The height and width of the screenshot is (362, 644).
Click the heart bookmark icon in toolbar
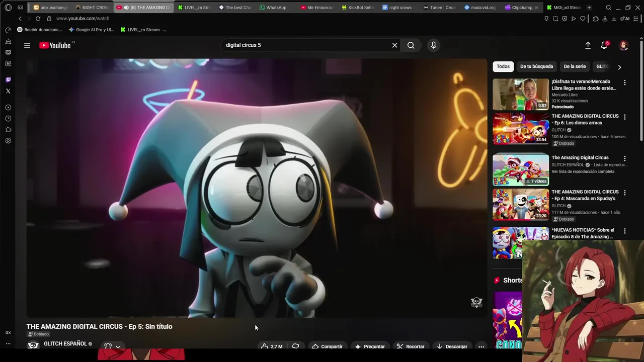pyautogui.click(x=583, y=19)
